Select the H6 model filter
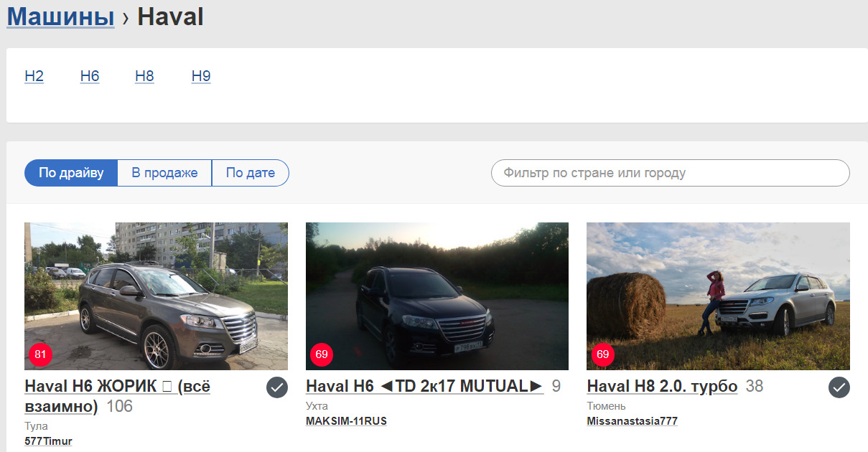This screenshot has width=868, height=452. [90, 75]
